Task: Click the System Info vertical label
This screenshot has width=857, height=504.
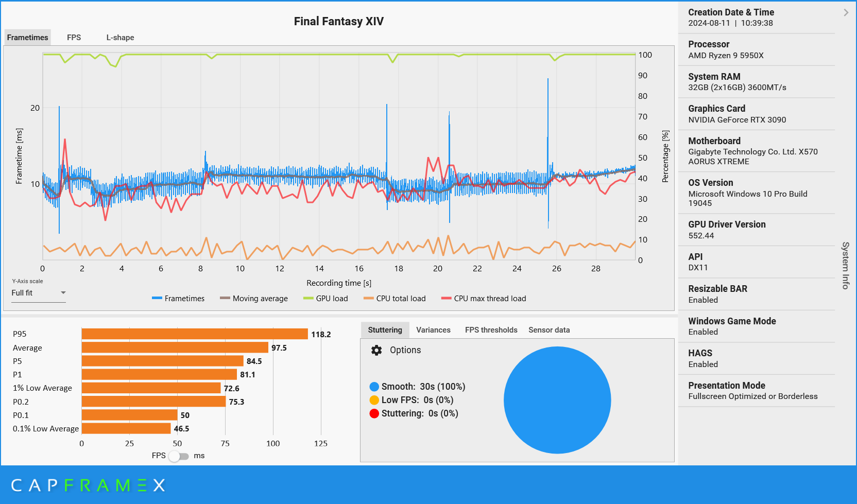Action: click(845, 265)
